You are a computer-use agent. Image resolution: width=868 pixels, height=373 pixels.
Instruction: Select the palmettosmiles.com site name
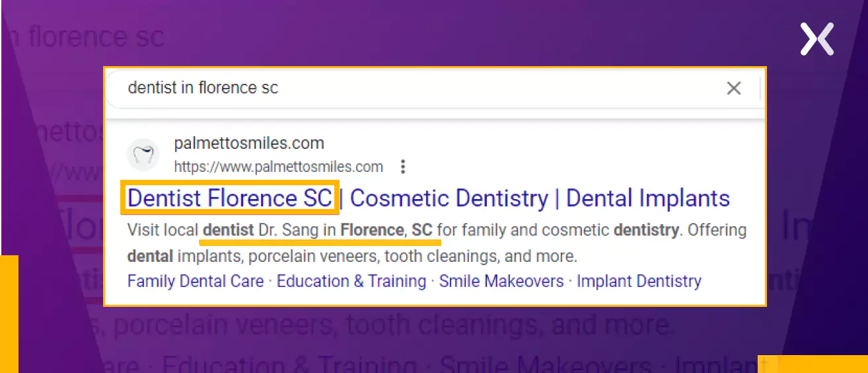click(x=249, y=143)
